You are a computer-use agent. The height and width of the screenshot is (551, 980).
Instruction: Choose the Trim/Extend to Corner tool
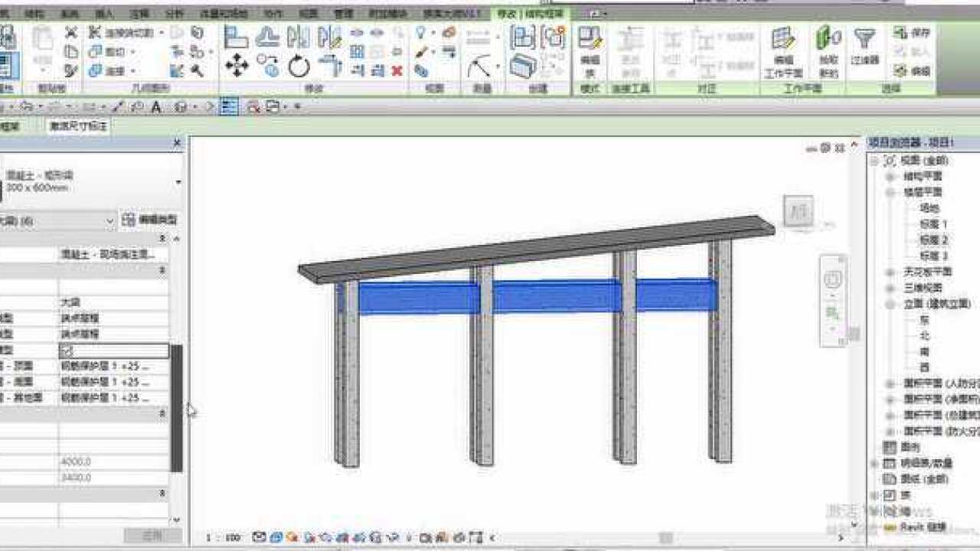pos(330,67)
